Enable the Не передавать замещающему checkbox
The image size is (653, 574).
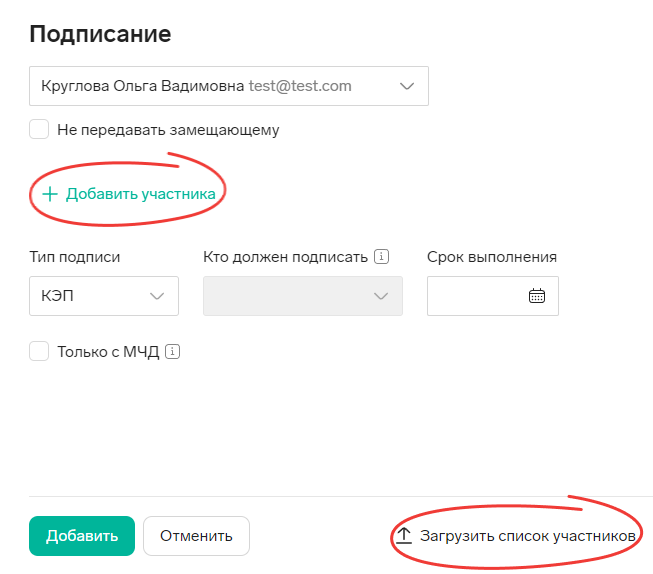40,129
